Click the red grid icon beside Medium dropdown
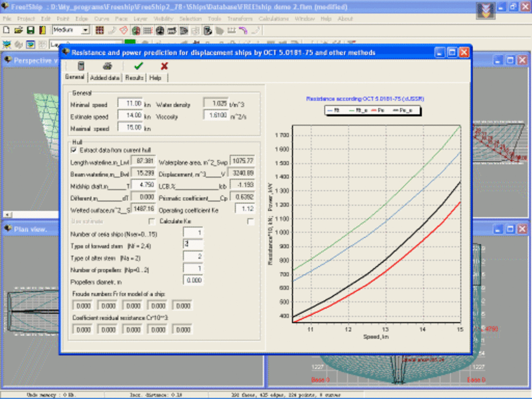 tap(100, 31)
